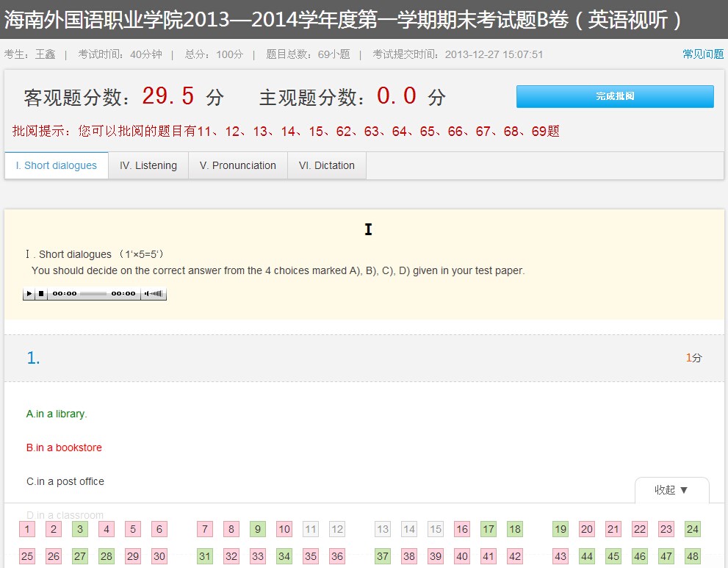The height and width of the screenshot is (568, 728).
Task: Click question number 18
Action: tap(515, 529)
